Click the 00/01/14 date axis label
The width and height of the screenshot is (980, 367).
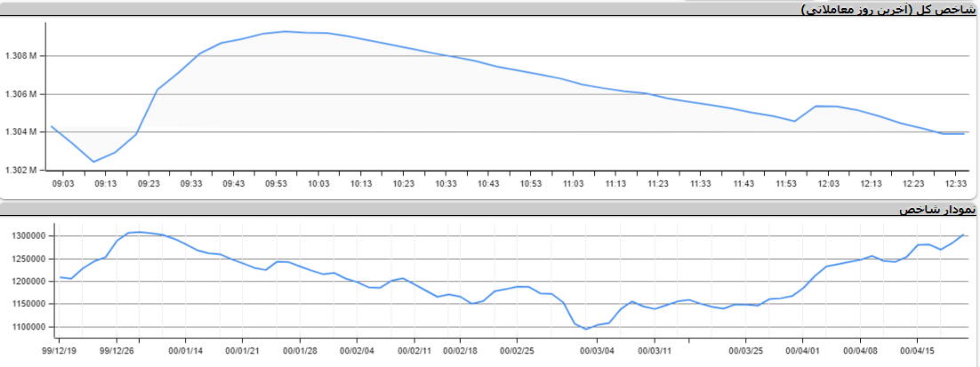(184, 351)
